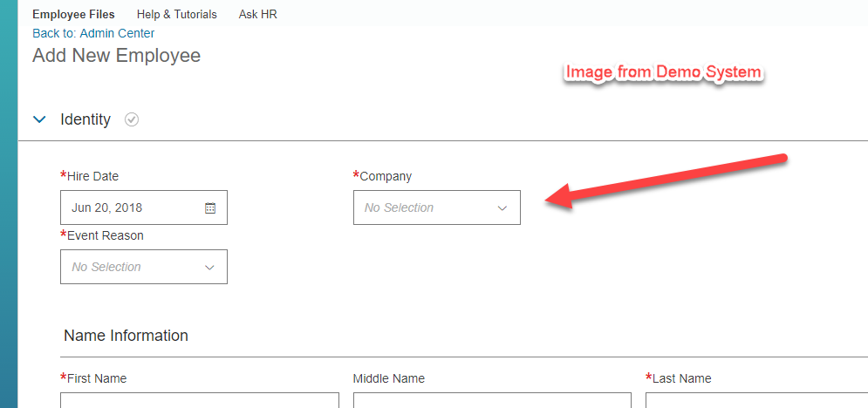Click the red arrow annotation pointing to Company

[x=666, y=180]
